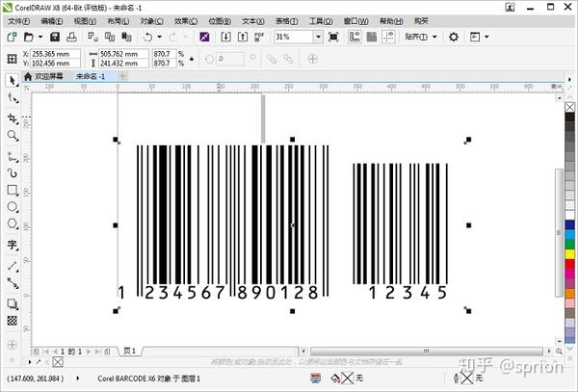Click the Paste icon

[126, 37]
